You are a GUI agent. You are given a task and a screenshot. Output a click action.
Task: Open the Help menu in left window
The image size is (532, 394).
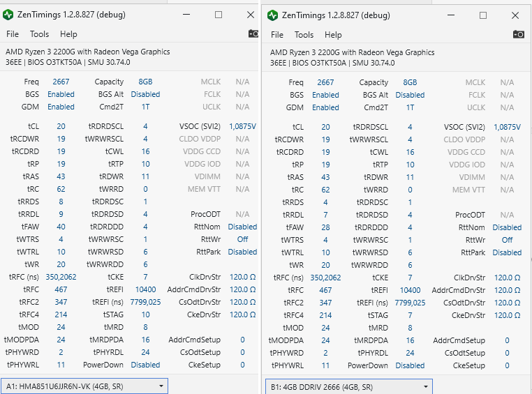tap(68, 34)
